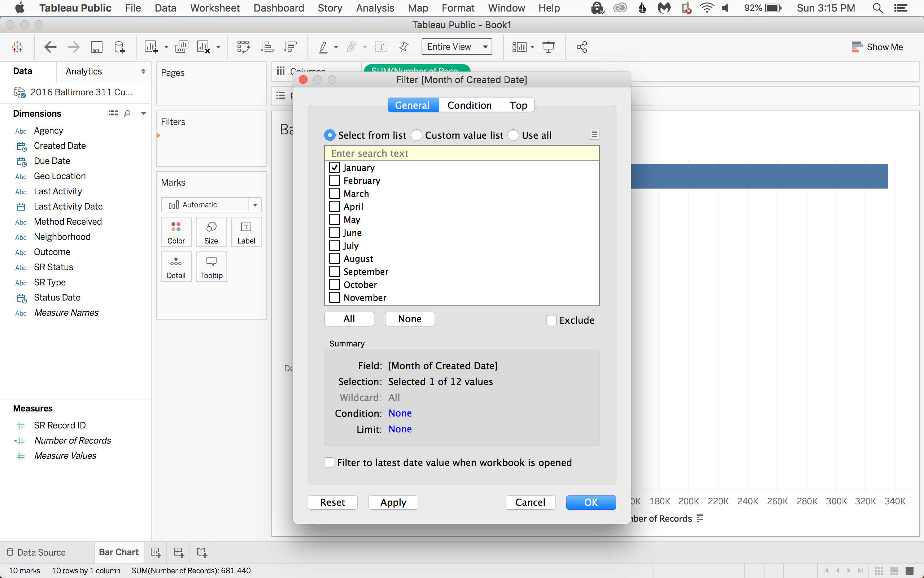Viewport: 924px width, 578px height.
Task: Open the Worksheet menu
Action: click(215, 8)
